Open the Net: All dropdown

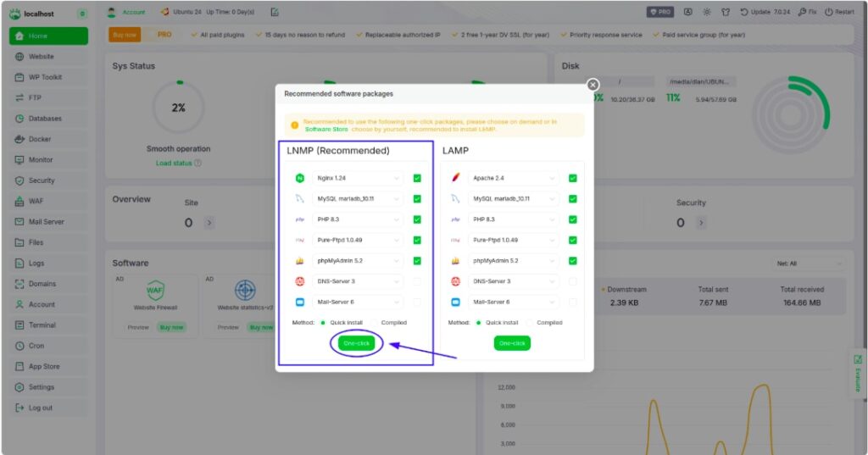coord(808,264)
